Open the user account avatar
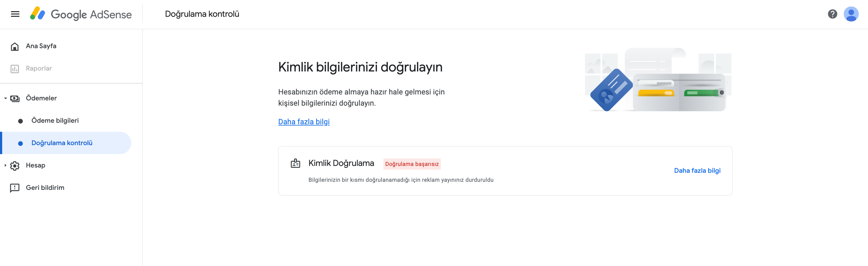The height and width of the screenshot is (266, 868). click(x=851, y=14)
